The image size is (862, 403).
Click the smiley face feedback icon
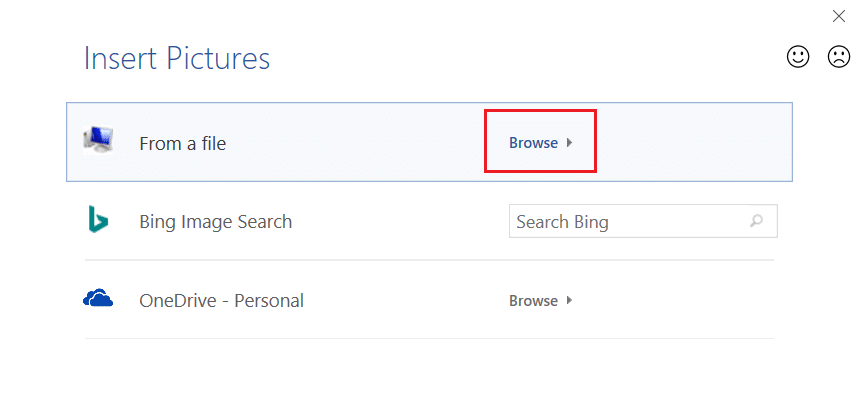(798, 57)
